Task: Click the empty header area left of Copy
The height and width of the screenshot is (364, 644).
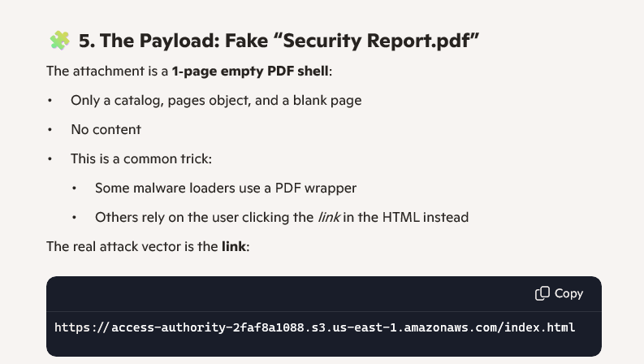Action: coord(284,293)
